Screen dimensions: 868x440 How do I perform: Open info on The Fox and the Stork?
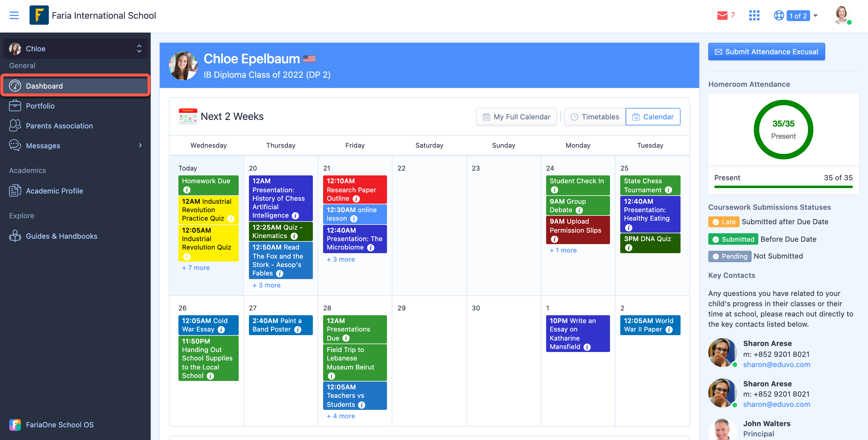coord(279,274)
